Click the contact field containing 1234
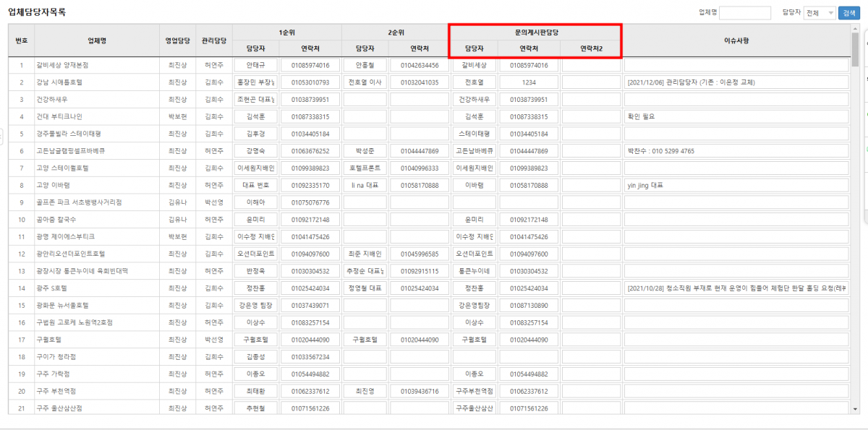The image size is (868, 430). click(529, 82)
